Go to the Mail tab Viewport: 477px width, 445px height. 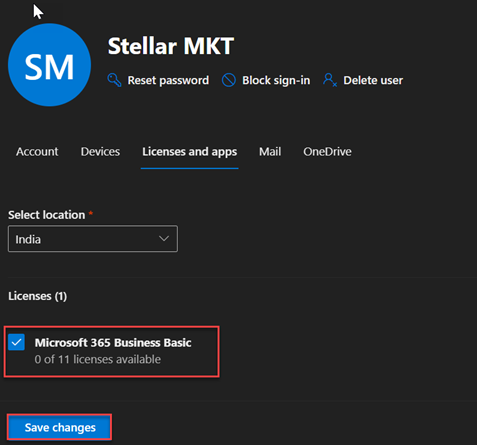270,152
